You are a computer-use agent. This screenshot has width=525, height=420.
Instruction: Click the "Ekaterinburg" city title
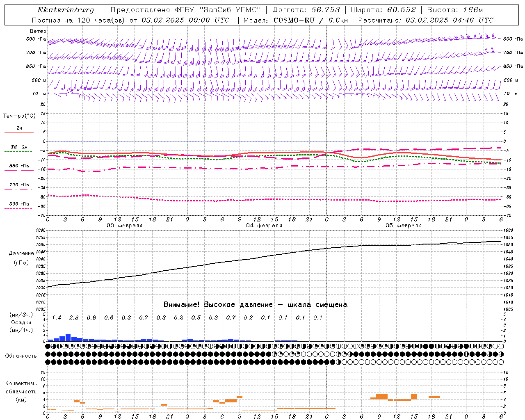[x=66, y=10]
